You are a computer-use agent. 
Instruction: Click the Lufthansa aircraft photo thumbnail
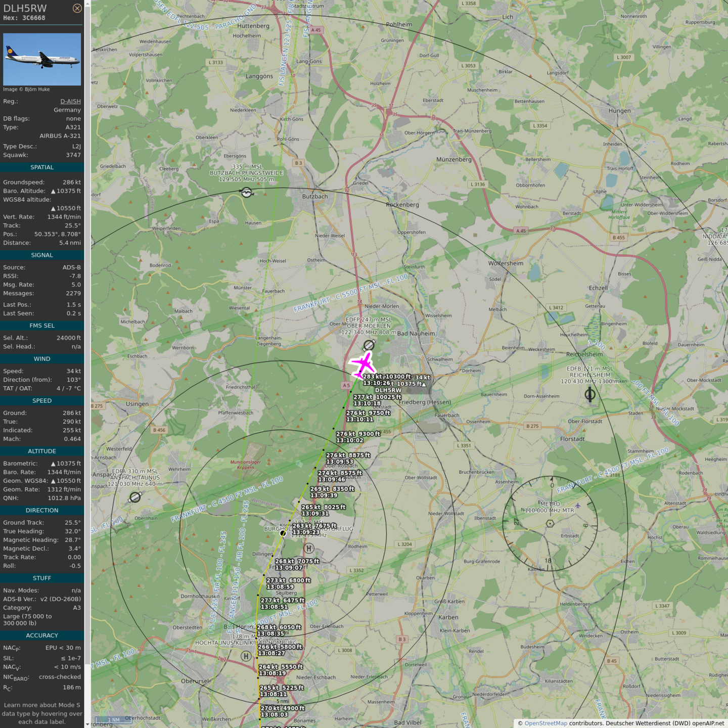(x=42, y=59)
